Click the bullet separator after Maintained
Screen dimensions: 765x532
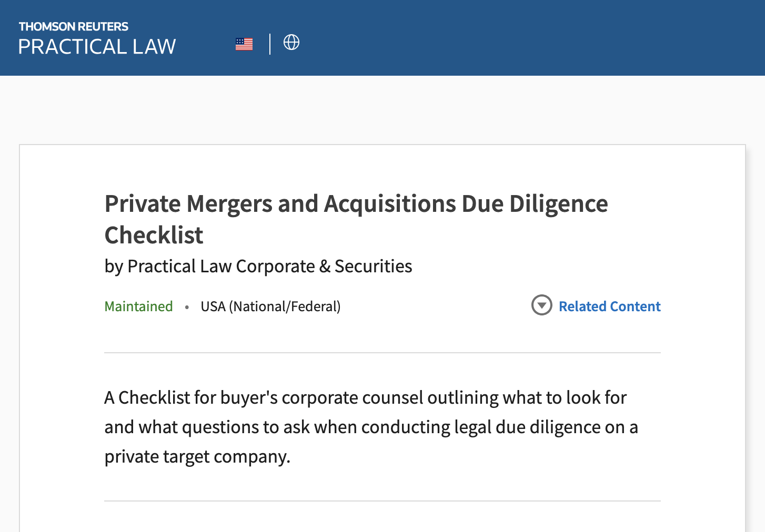click(187, 307)
